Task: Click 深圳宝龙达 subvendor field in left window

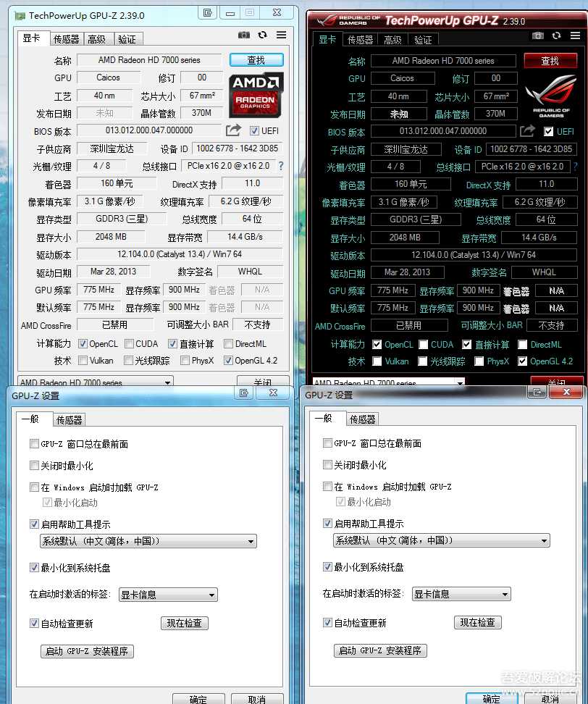Action: coord(112,148)
